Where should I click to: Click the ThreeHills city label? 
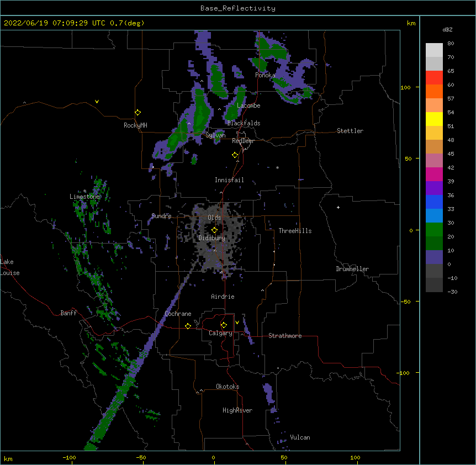(x=295, y=231)
